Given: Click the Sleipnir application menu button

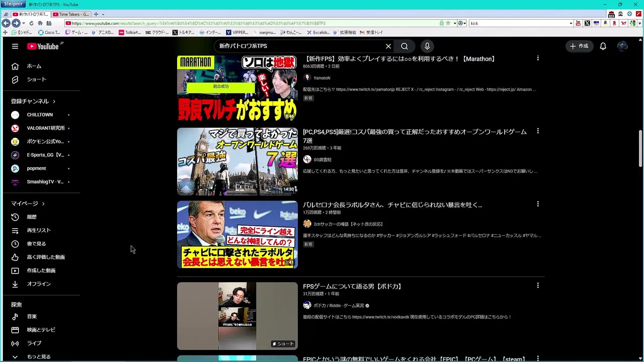Looking at the screenshot, I should [x=13, y=4].
